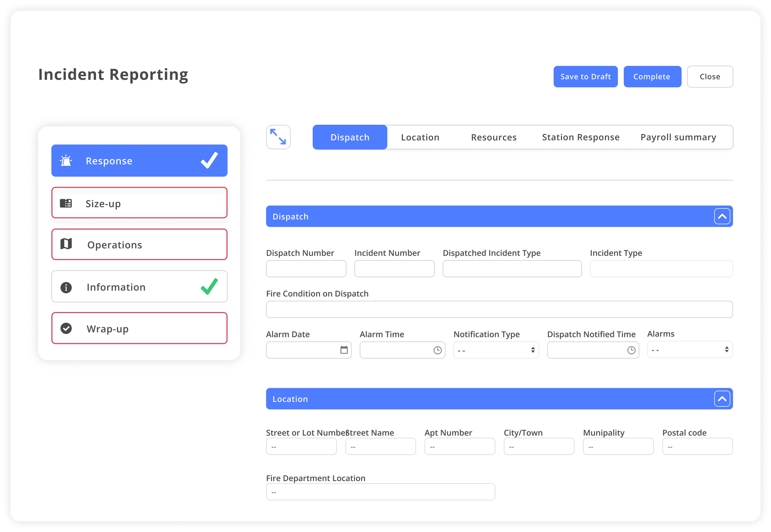Viewport: 771px width, 532px height.
Task: Click the expand-view diagonal arrows icon
Action: click(x=278, y=137)
